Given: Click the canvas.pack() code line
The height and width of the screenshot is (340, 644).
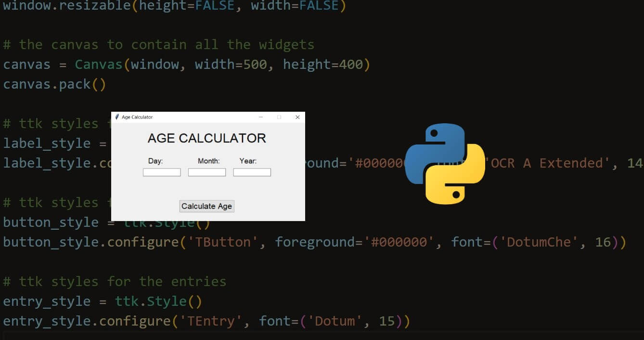Looking at the screenshot, I should 54,84.
